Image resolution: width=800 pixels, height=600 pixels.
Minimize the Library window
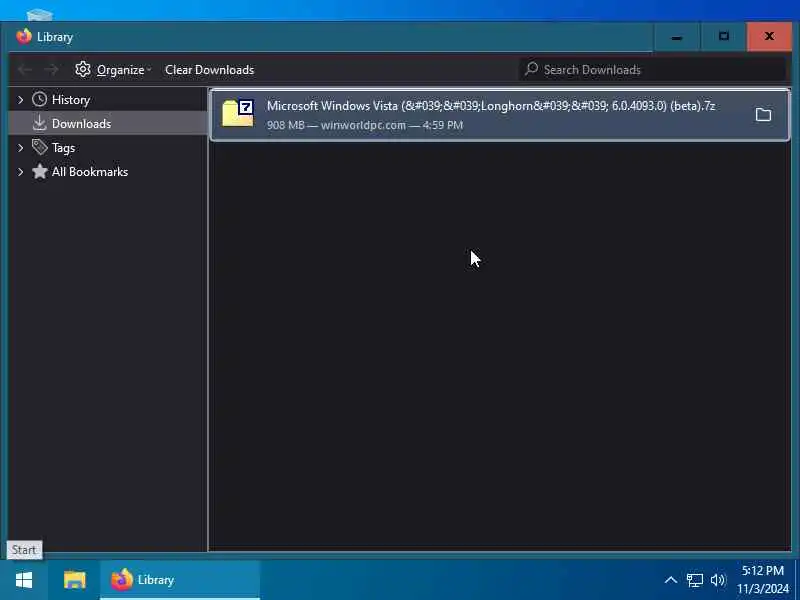pyautogui.click(x=677, y=37)
